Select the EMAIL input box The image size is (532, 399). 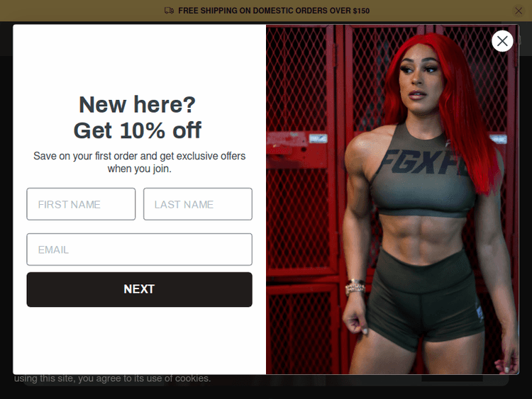click(x=140, y=249)
